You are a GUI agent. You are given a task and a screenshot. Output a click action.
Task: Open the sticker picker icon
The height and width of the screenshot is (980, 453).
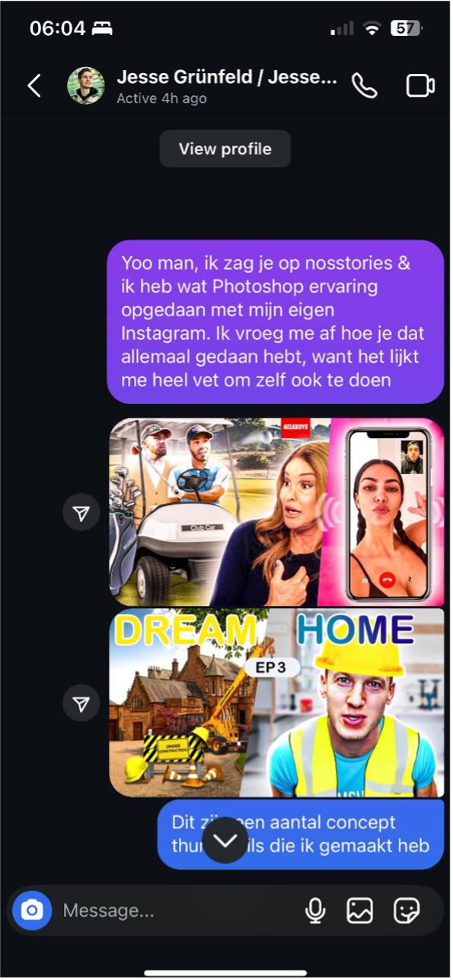click(x=407, y=910)
